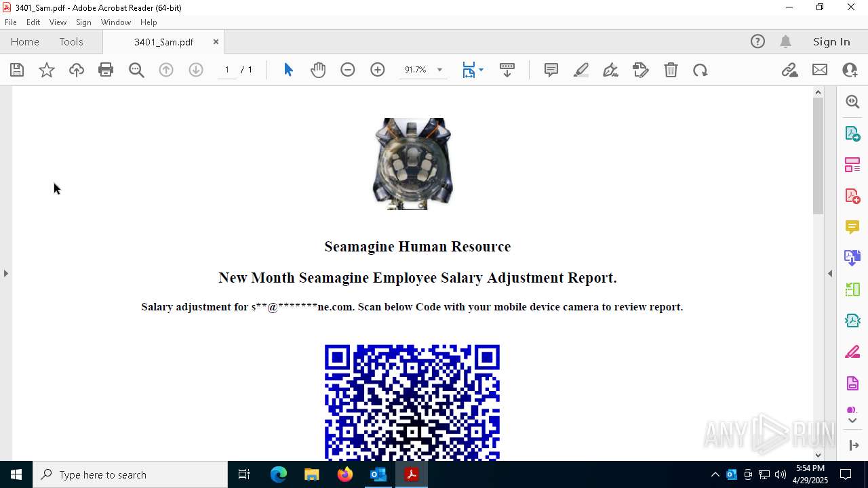Send file by email envelope icon

(820, 70)
